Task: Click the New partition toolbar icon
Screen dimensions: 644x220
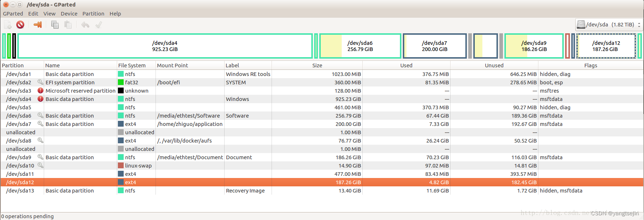Action: (x=8, y=25)
